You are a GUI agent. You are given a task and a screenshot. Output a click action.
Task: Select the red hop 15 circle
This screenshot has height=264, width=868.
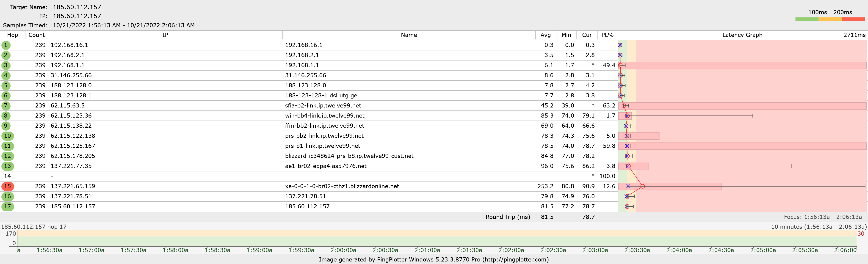(7, 186)
